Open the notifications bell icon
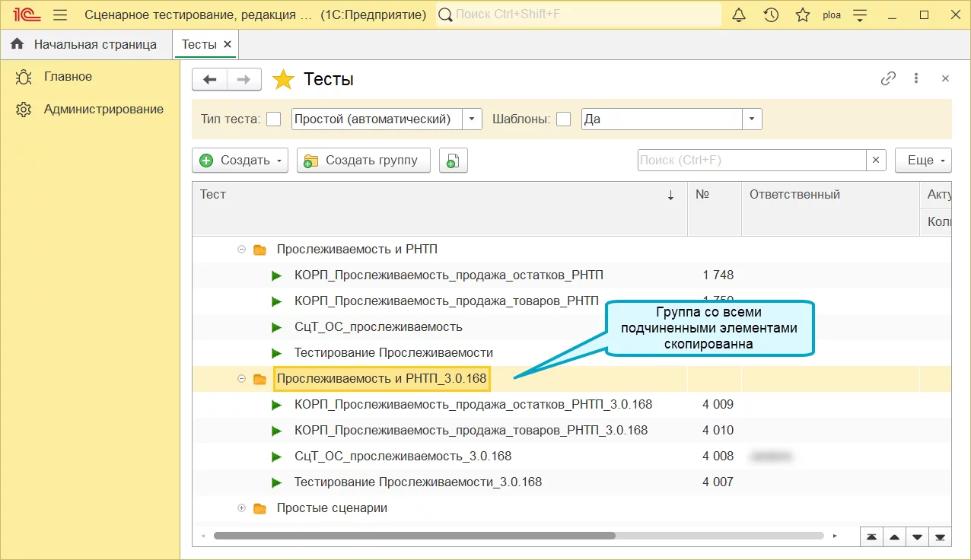971x560 pixels. 739,15
